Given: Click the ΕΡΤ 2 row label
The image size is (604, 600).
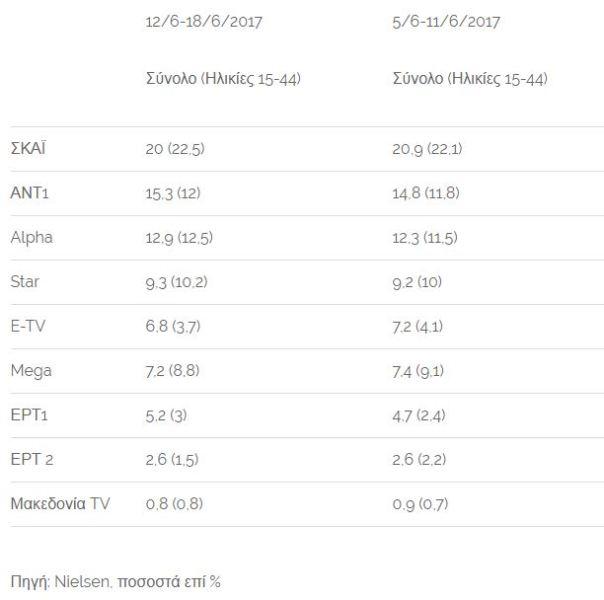Looking at the screenshot, I should (30, 460).
